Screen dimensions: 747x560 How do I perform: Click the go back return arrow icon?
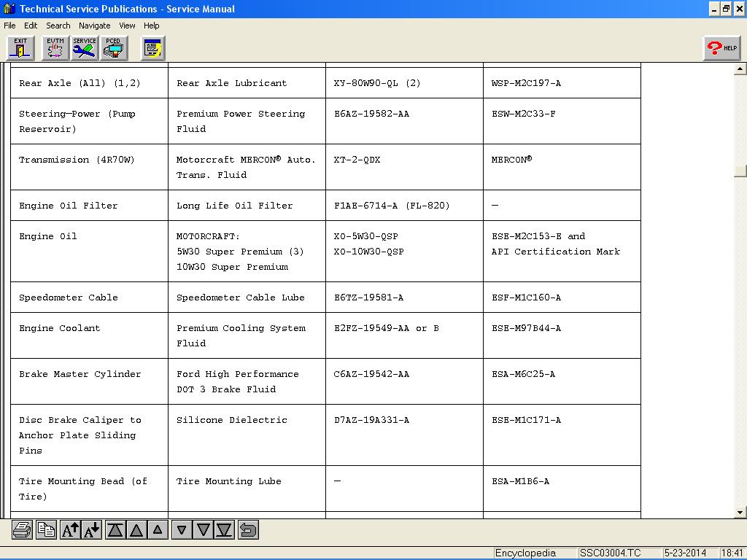(x=248, y=530)
